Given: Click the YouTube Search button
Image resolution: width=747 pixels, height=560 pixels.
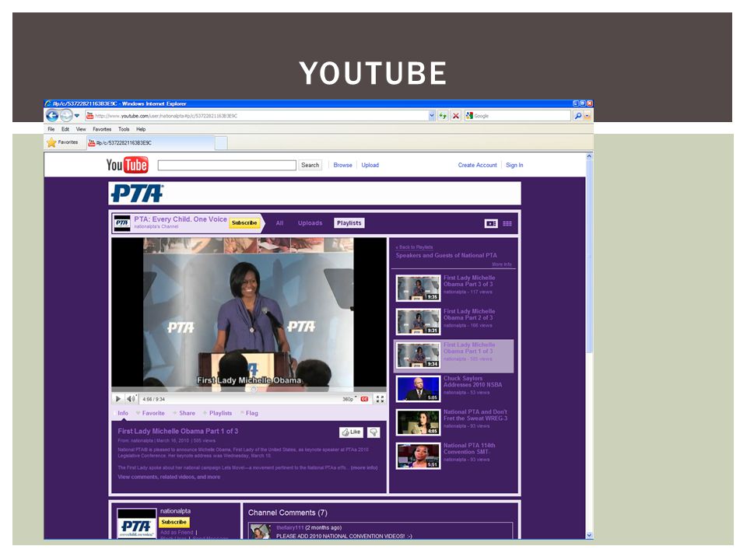Looking at the screenshot, I should click(310, 165).
